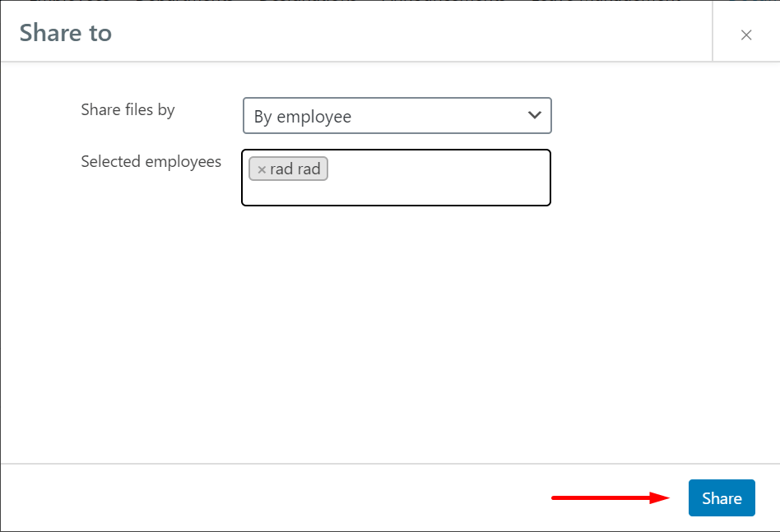Click blank space right of rad rad tag

[x=436, y=169]
